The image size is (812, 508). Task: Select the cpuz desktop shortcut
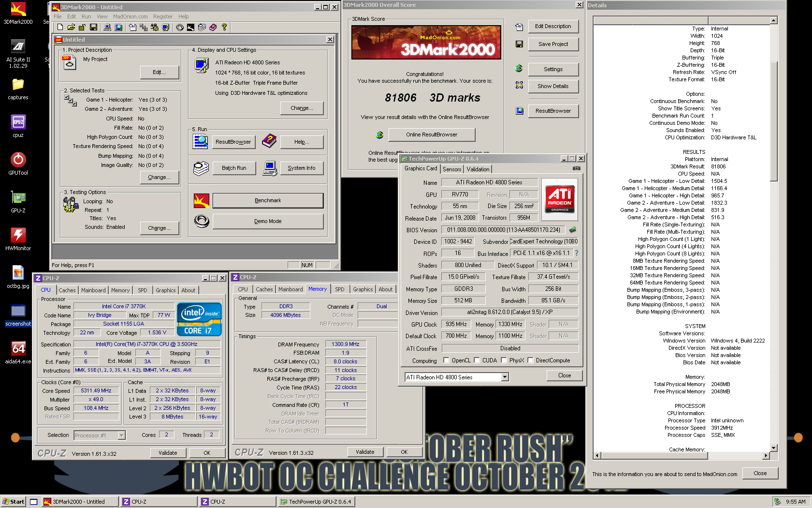click(x=18, y=126)
